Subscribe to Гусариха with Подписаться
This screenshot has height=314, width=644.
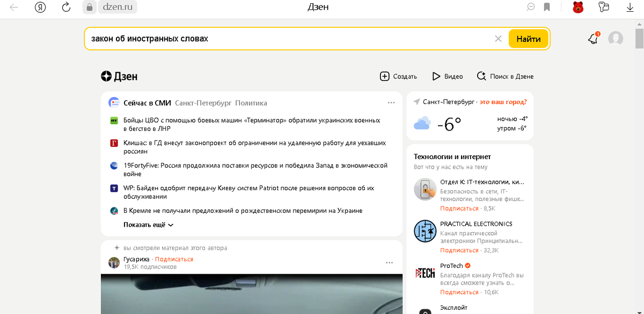(174, 259)
